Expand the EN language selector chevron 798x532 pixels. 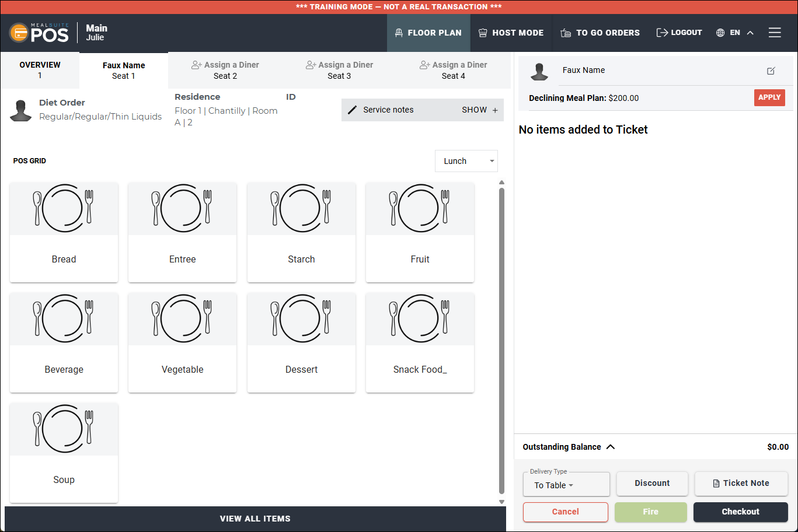[x=750, y=33]
